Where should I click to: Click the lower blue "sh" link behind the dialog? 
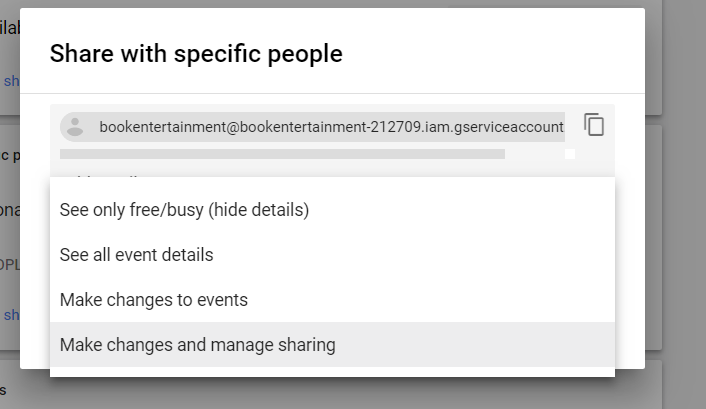[x=11, y=315]
